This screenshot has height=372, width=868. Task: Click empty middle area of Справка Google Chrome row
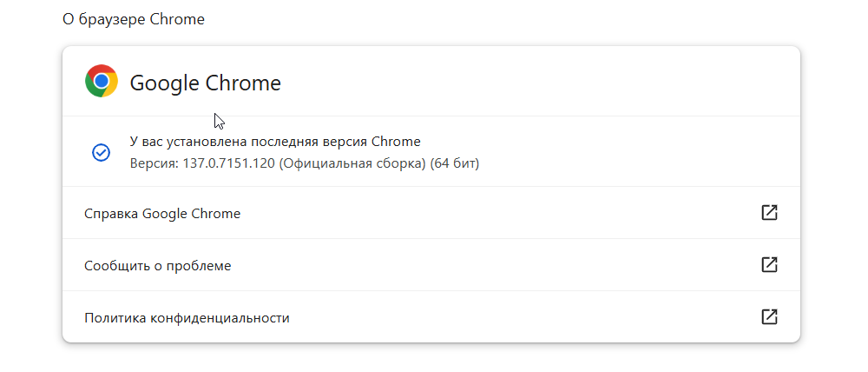coord(498,213)
